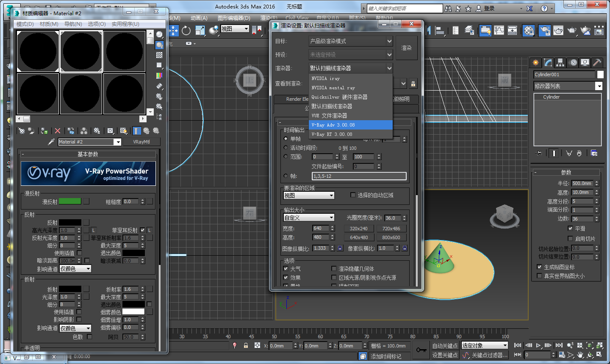The width and height of the screenshot is (610, 364).
Task: Click the 渲染 render button
Action: [406, 48]
